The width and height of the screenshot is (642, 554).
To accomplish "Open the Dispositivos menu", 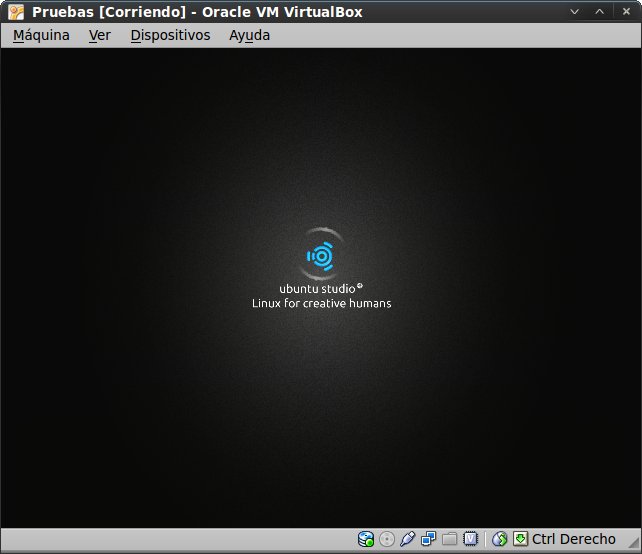I will pos(170,35).
